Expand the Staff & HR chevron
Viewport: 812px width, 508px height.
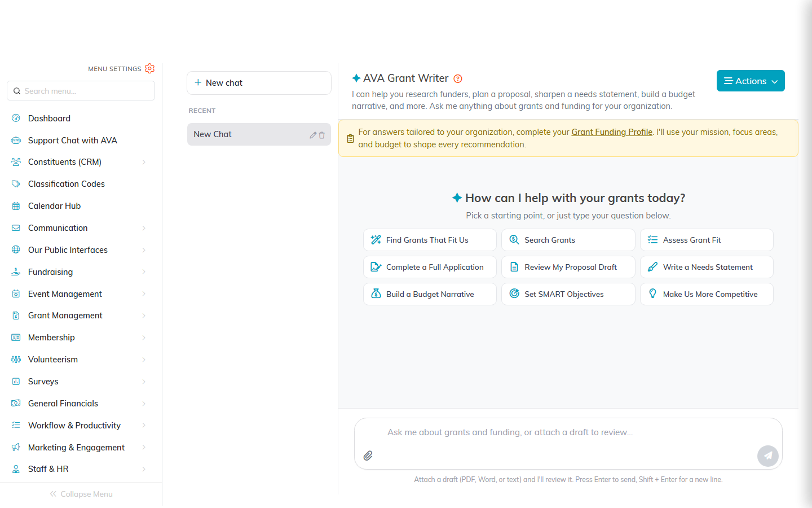pos(144,469)
